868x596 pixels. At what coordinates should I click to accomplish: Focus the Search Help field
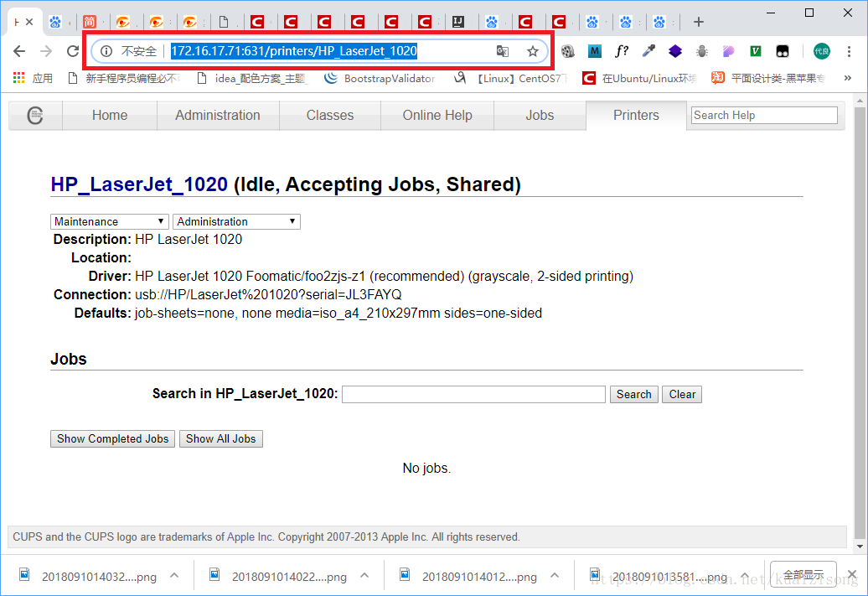click(764, 115)
